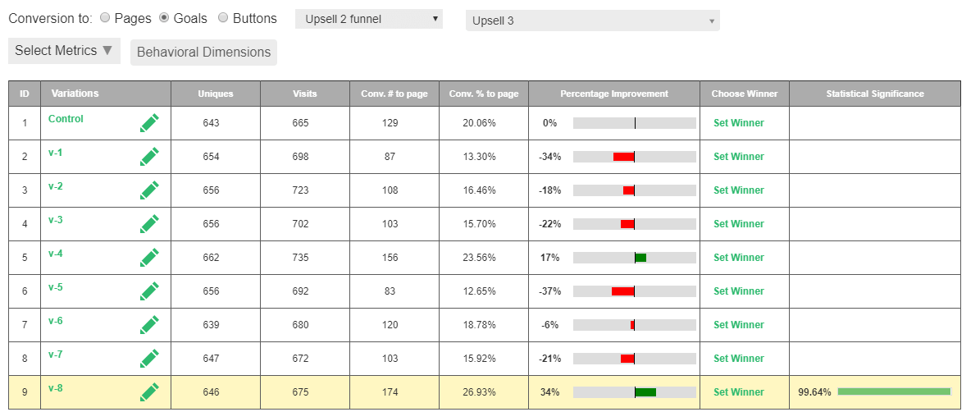
Task: Open editor for variation v-3
Action: pos(149,224)
